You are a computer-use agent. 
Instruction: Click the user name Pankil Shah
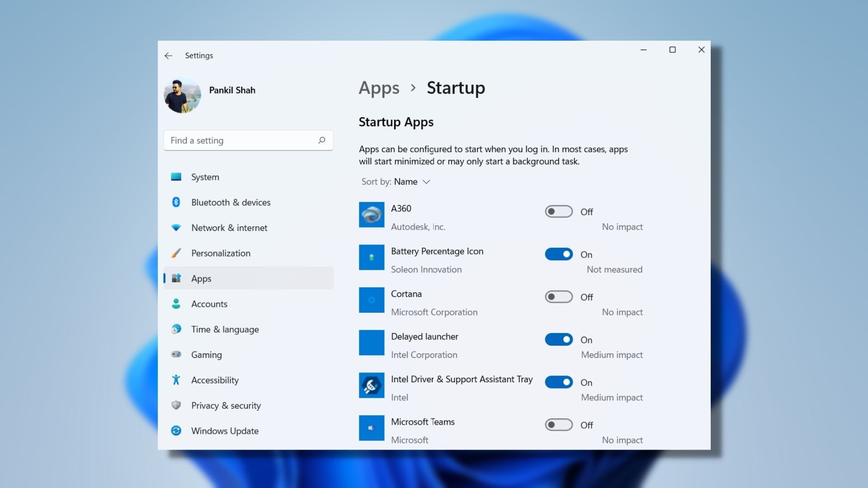click(232, 90)
